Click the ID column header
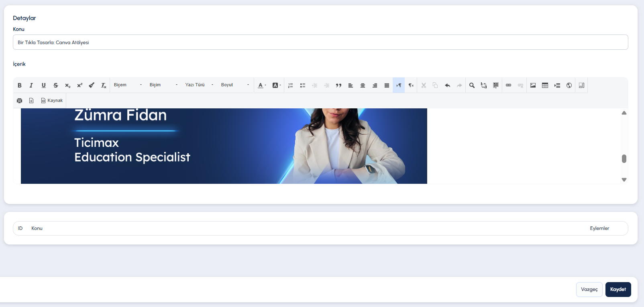 point(20,228)
